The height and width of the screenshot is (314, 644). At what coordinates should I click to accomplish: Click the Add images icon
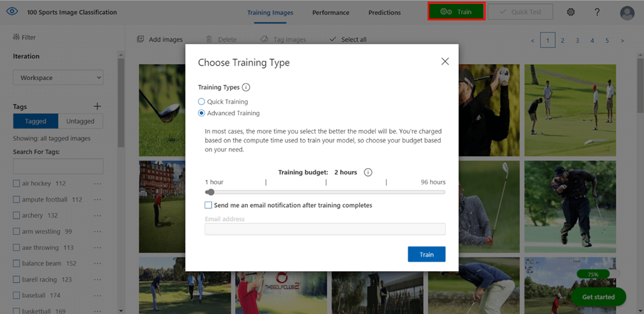(x=141, y=39)
